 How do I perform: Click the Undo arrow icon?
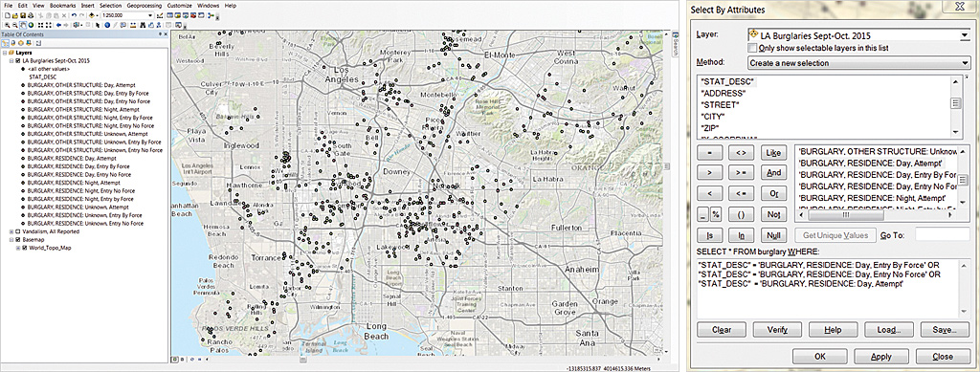coord(75,15)
